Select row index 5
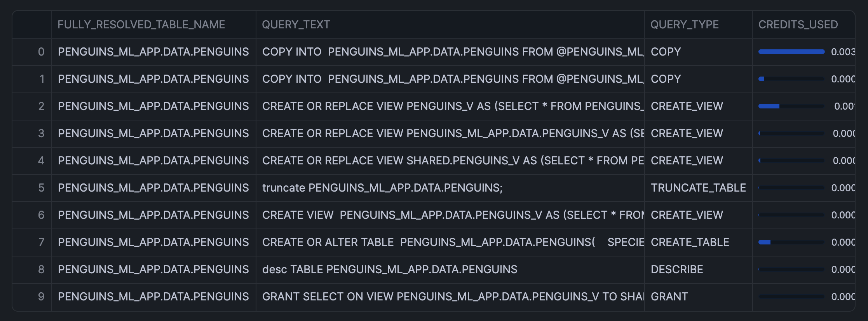This screenshot has width=868, height=321. pyautogui.click(x=41, y=188)
